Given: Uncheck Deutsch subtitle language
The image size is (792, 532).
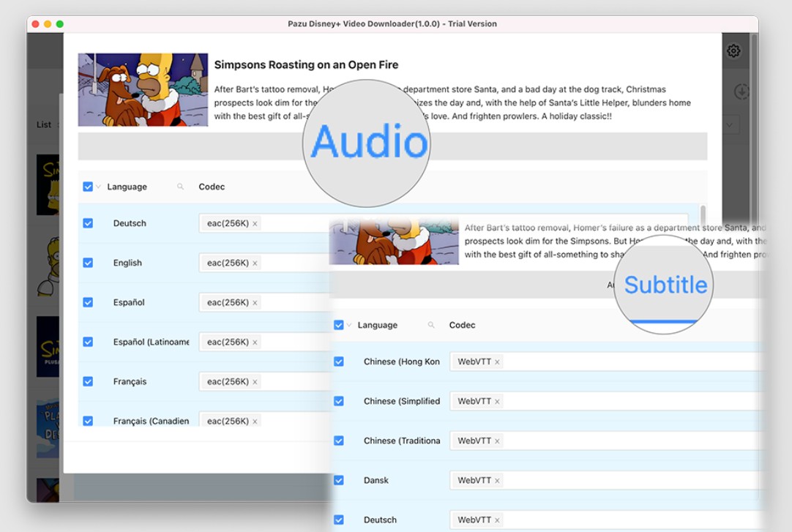Looking at the screenshot, I should tap(339, 520).
